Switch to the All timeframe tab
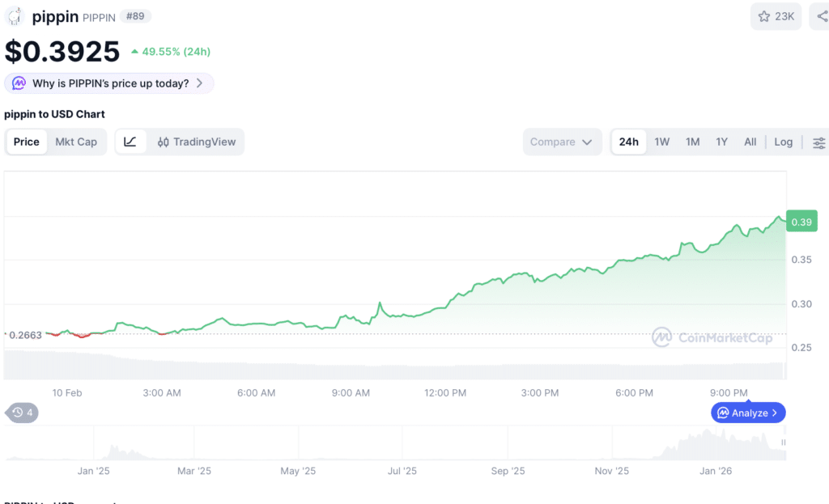This screenshot has height=504, width=829. pyautogui.click(x=750, y=142)
